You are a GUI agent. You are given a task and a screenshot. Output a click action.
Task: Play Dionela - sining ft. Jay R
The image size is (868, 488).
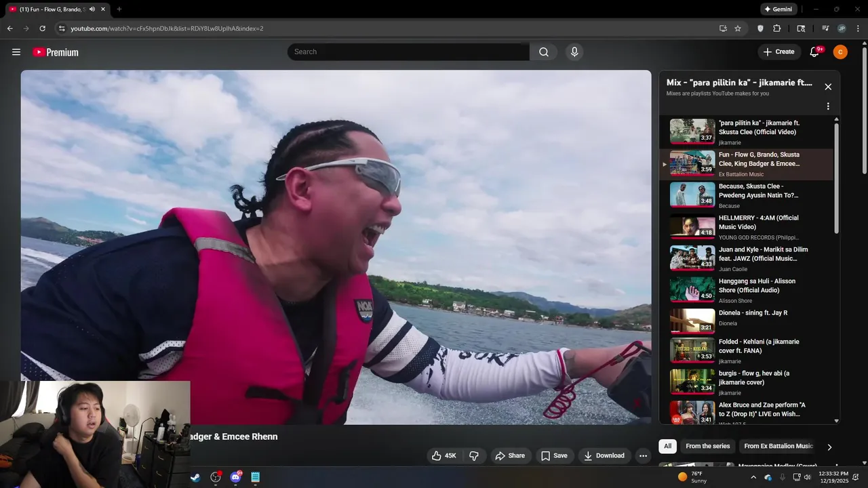click(746, 322)
